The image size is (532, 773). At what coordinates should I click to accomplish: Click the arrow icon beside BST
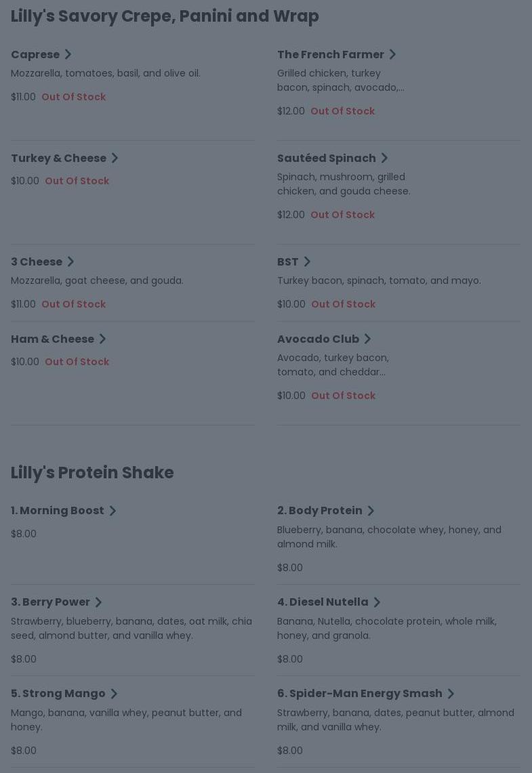click(307, 262)
